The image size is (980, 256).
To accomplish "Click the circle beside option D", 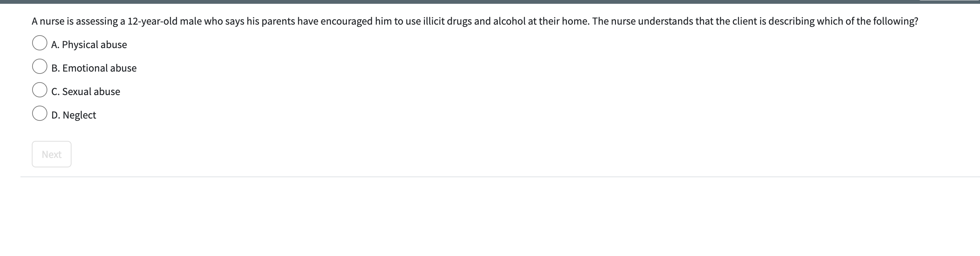I will click(x=40, y=113).
